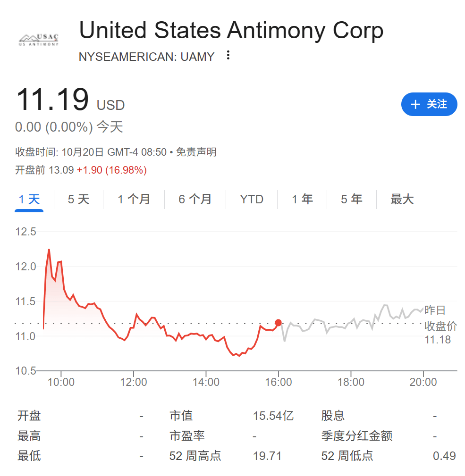Follow the stock with 关注 button
The height and width of the screenshot is (476, 465).
tap(429, 104)
